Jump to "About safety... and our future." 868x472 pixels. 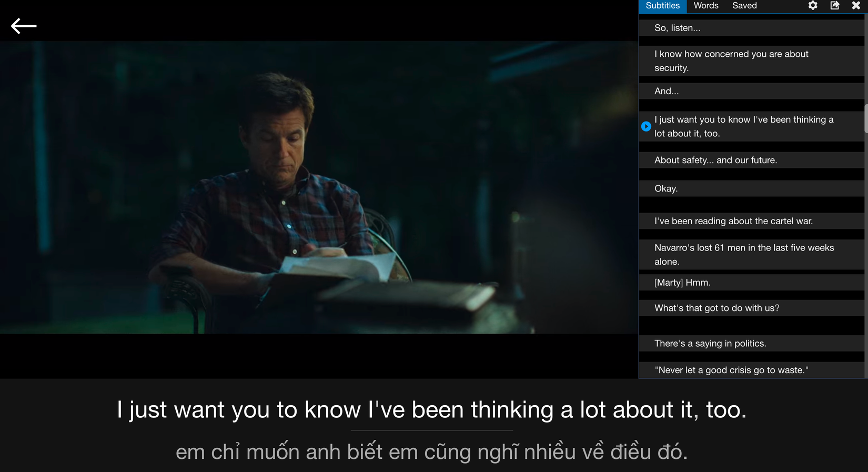click(752, 160)
